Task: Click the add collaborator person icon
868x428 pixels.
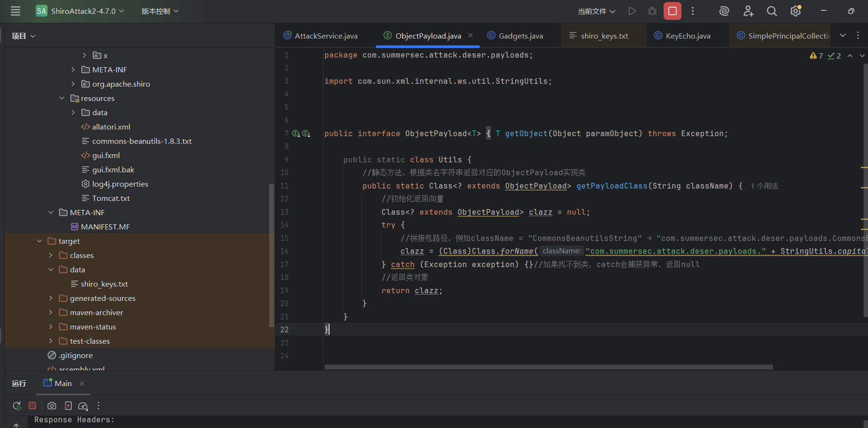Action: tap(748, 11)
